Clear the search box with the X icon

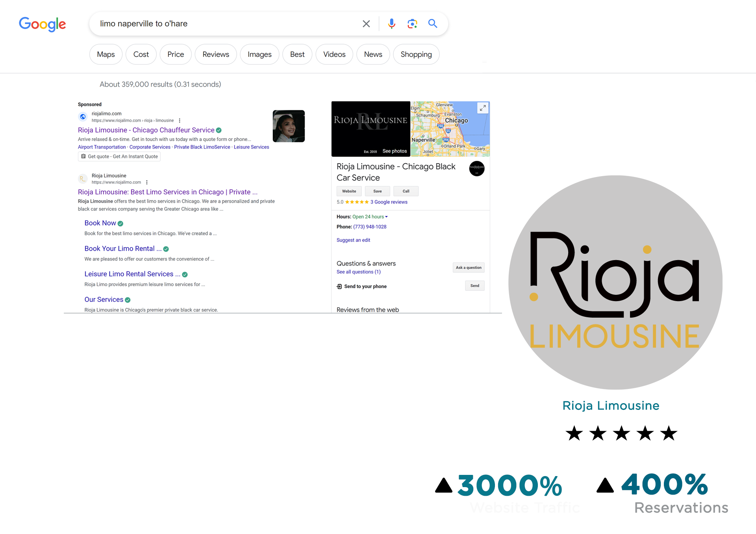pyautogui.click(x=366, y=24)
